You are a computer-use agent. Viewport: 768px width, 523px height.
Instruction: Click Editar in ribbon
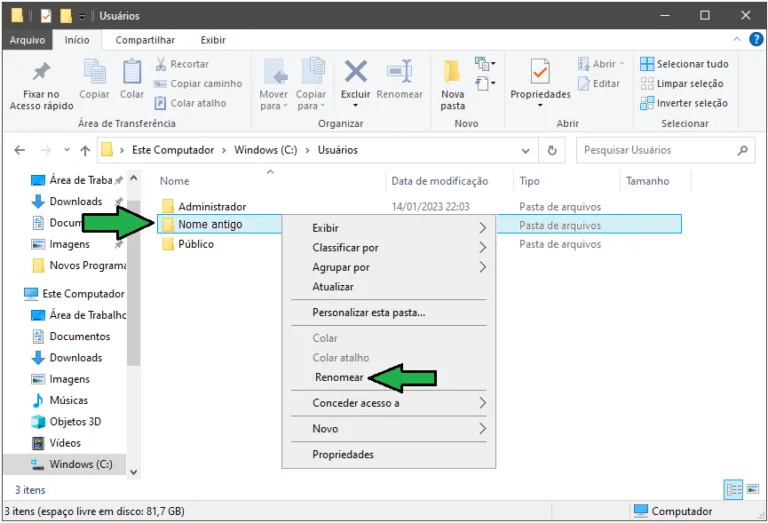point(599,84)
